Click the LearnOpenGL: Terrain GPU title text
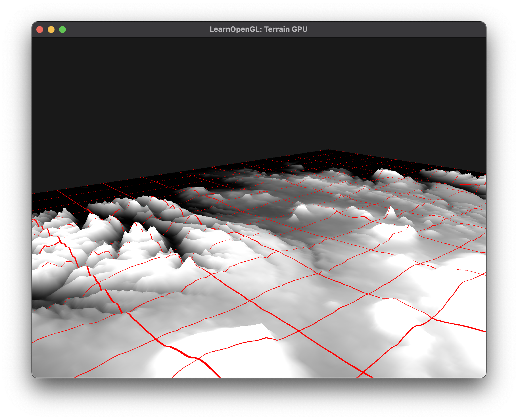The width and height of the screenshot is (518, 420). (x=259, y=29)
